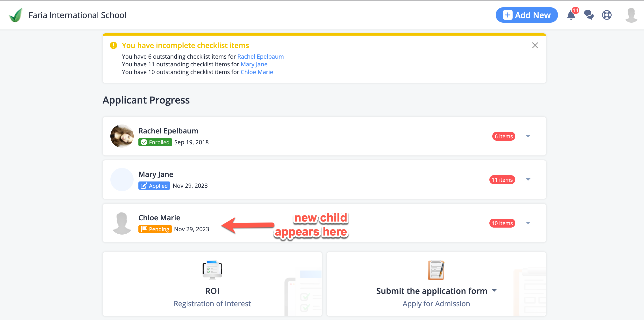Click the Faria green leaf logo
644x320 pixels.
coord(16,15)
